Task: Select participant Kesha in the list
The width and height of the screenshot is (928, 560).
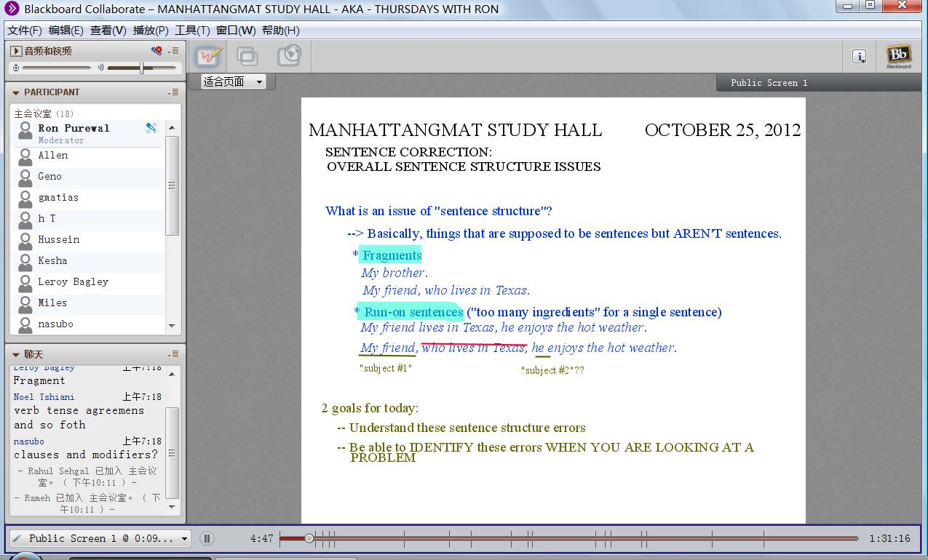Action: [89, 261]
